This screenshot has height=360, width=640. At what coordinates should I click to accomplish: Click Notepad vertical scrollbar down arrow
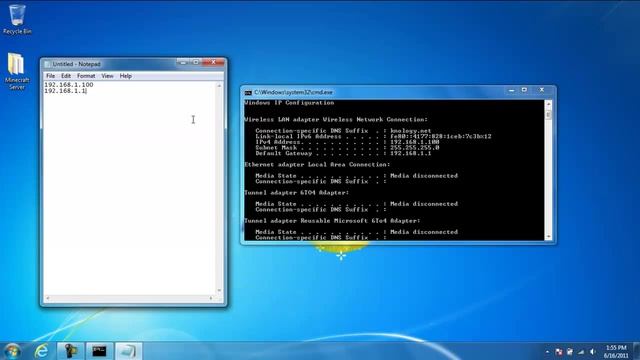pos(219,291)
